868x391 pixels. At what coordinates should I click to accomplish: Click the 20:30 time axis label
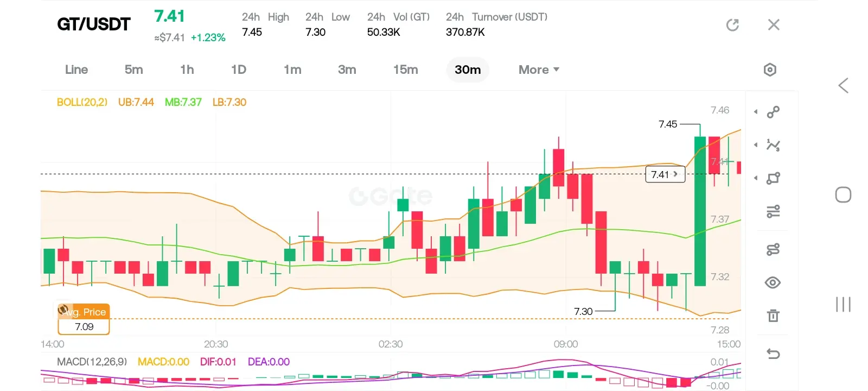pos(216,344)
